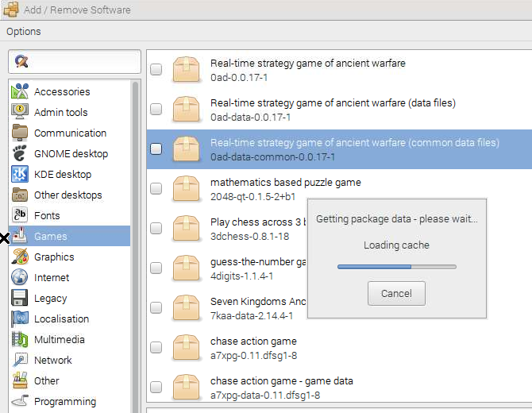Click the Other desktops icon

(x=20, y=195)
